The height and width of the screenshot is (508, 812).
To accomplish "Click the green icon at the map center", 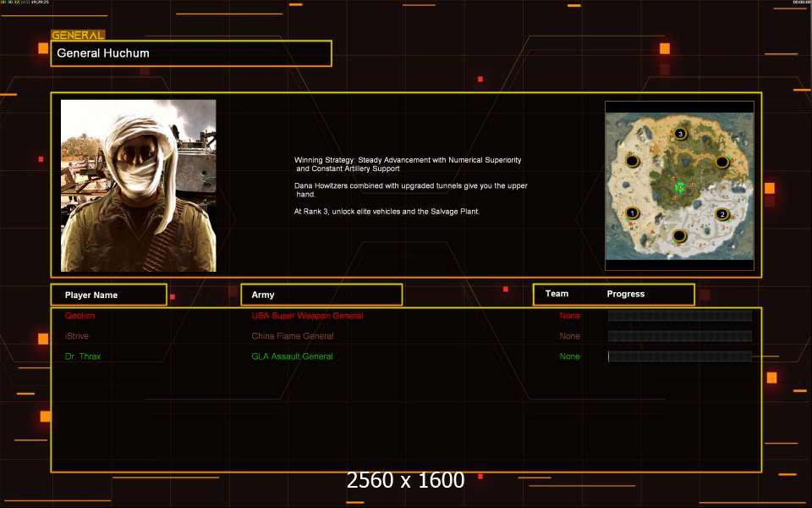I will 679,186.
